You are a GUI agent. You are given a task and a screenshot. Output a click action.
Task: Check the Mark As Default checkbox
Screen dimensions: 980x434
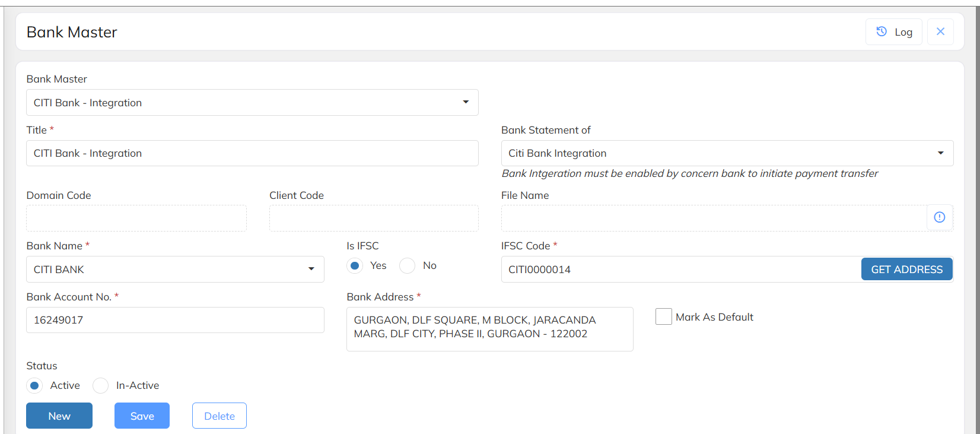click(664, 317)
